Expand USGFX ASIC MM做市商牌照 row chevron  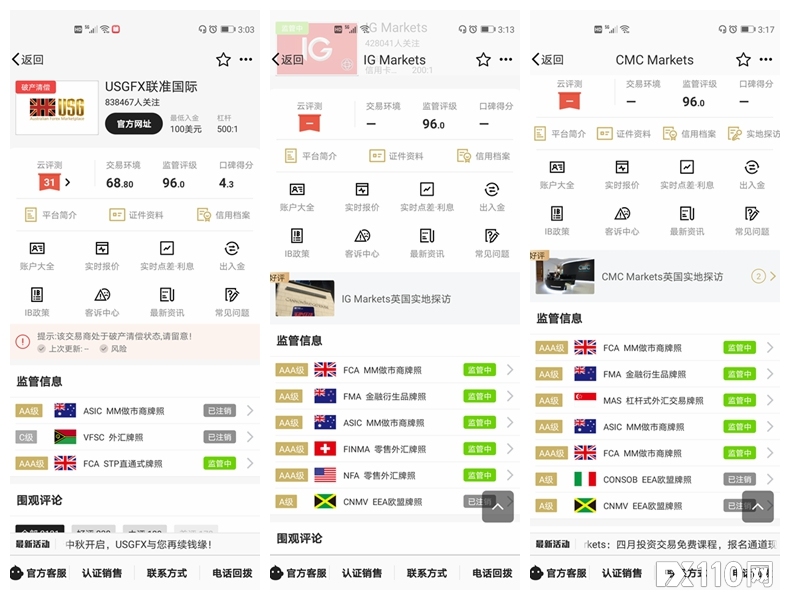pos(250,411)
